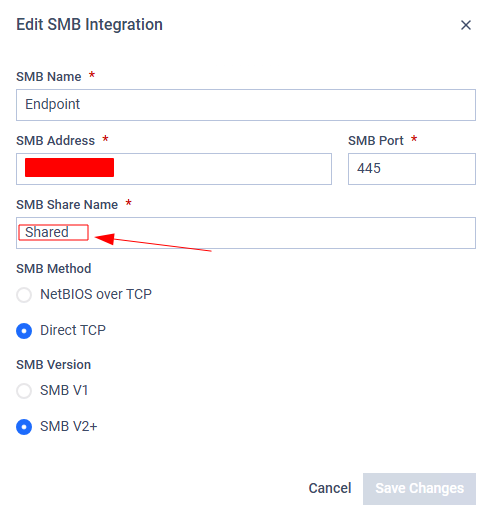Select the NetBIOS over TCP radio button
This screenshot has height=518, width=489.
(x=24, y=295)
